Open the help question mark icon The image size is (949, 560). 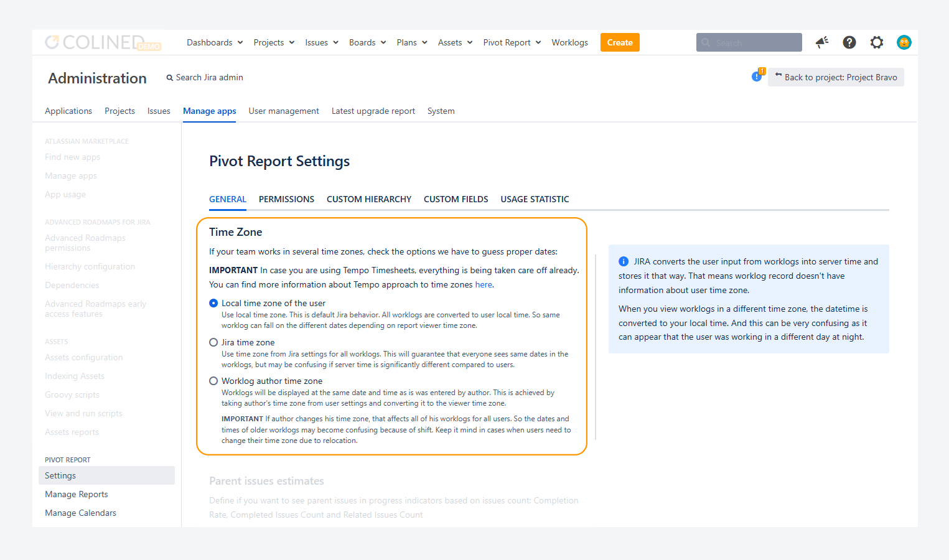point(849,42)
